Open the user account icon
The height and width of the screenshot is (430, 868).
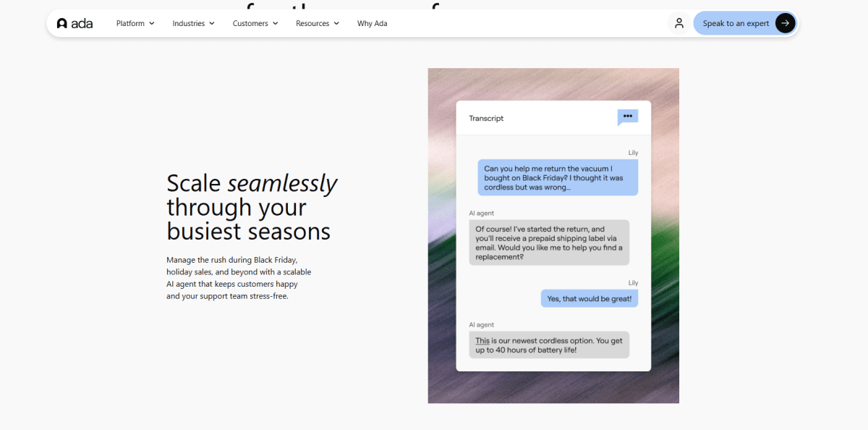tap(678, 23)
